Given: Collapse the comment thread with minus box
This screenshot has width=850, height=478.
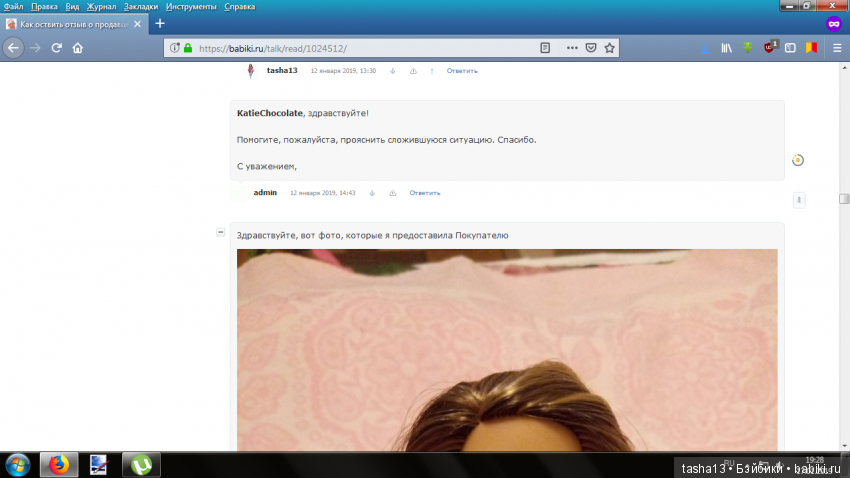Looking at the screenshot, I should (x=221, y=232).
